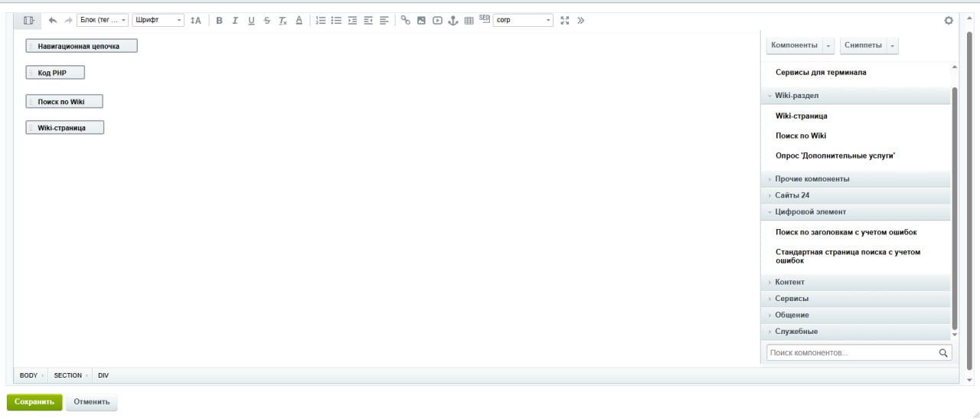The image size is (980, 419).
Task: Apply italic formatting from the toolbar
Action: coord(235,21)
